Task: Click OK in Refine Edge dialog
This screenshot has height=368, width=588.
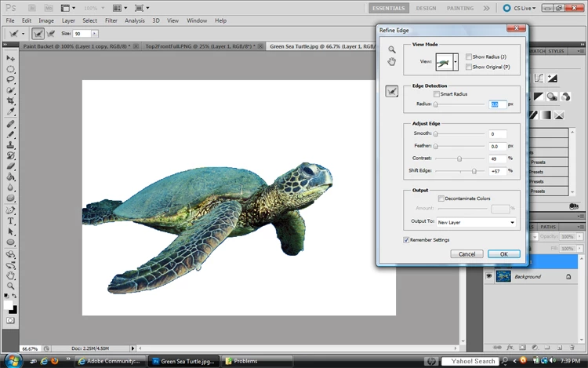Action: [x=503, y=254]
